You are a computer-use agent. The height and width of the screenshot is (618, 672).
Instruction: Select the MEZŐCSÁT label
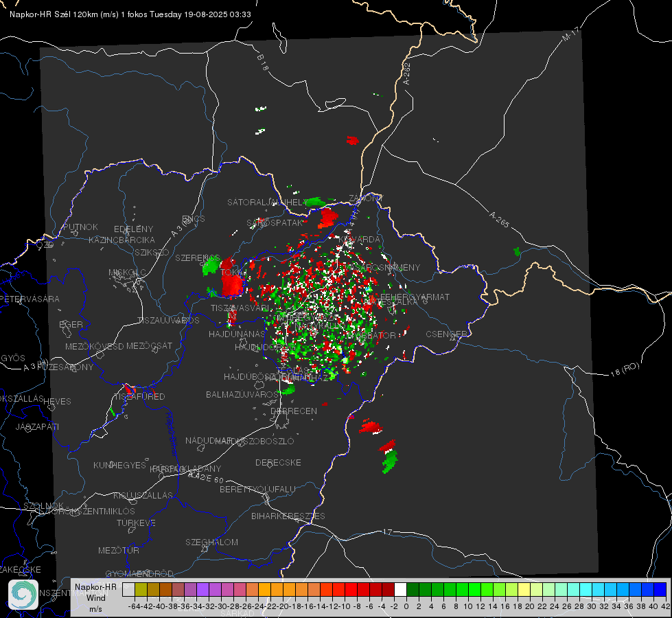tap(149, 345)
